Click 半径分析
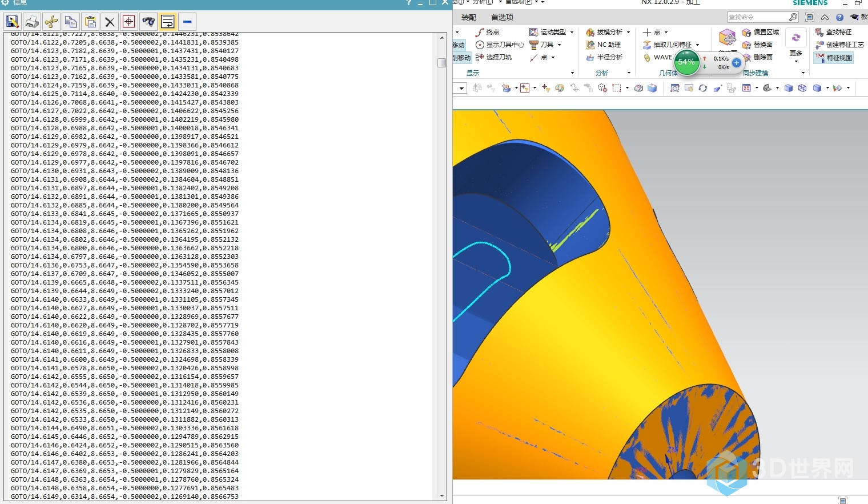The width and height of the screenshot is (868, 504). [x=604, y=57]
